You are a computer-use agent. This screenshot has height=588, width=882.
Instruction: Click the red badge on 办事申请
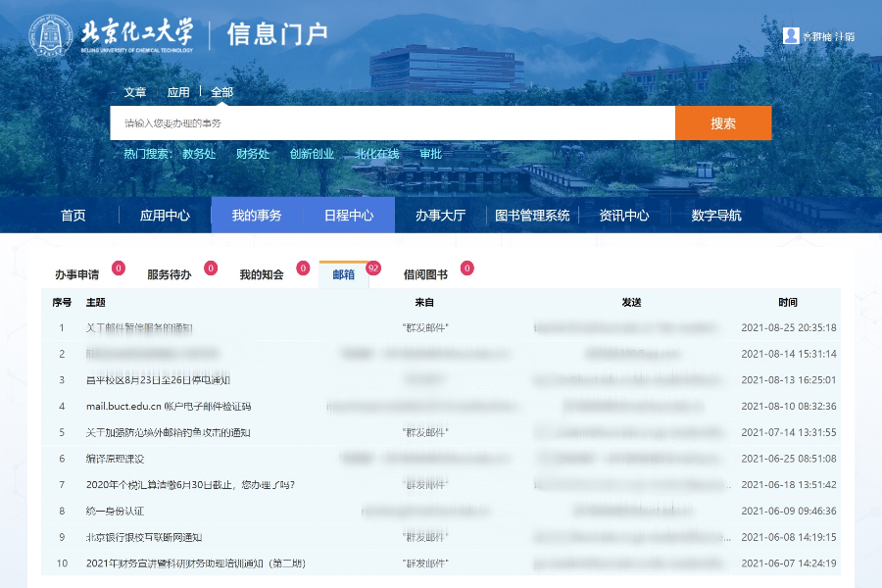(x=118, y=268)
